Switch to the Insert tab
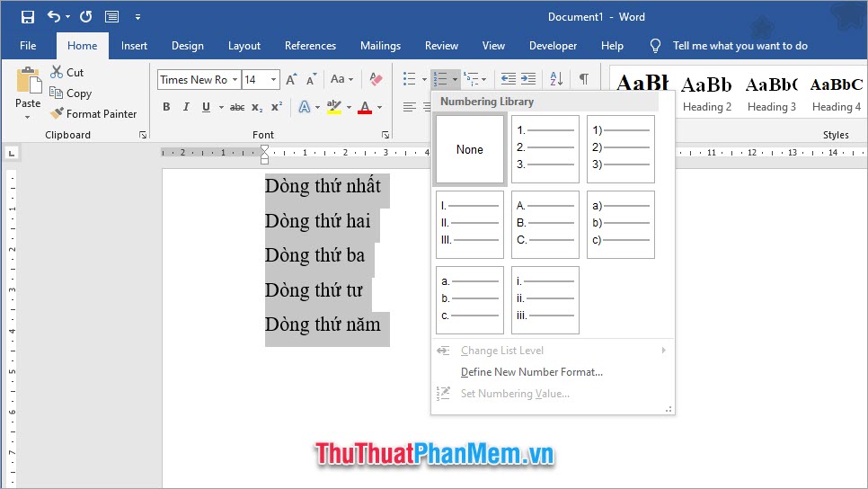Viewport: 868px width, 489px height. coord(134,46)
